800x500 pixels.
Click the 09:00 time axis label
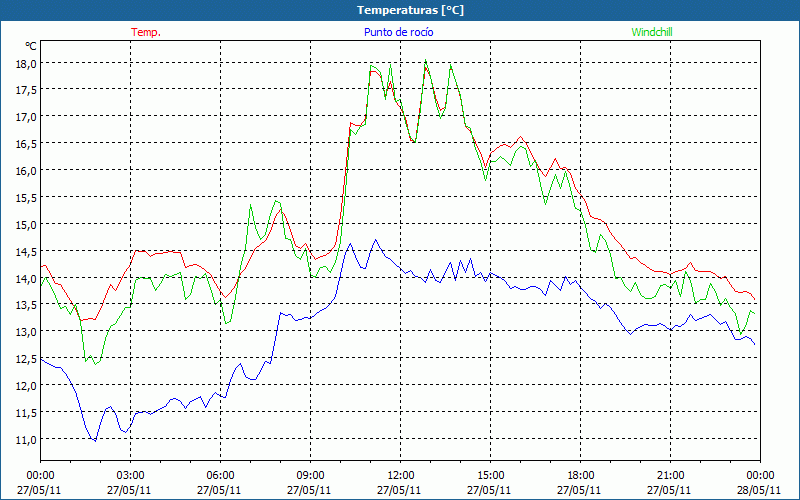tap(310, 476)
